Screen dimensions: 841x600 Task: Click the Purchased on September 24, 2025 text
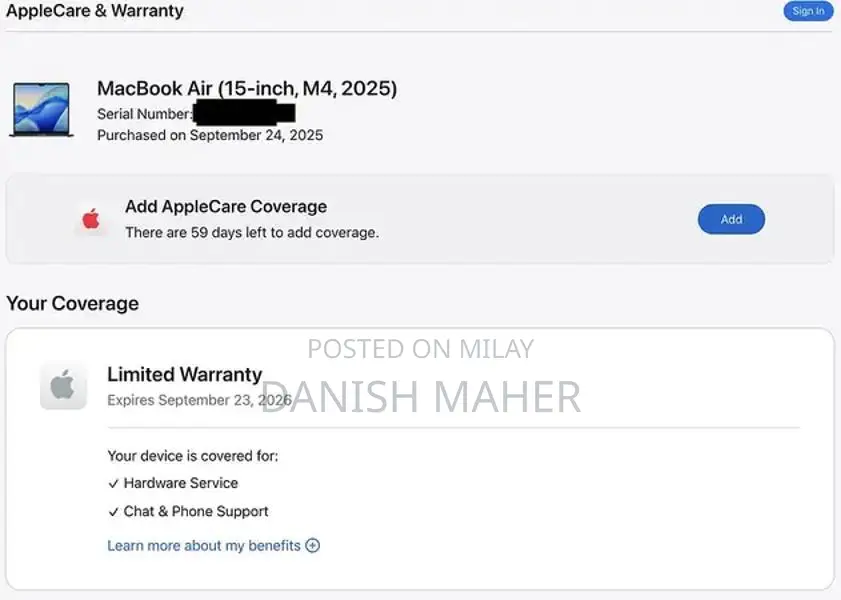210,135
